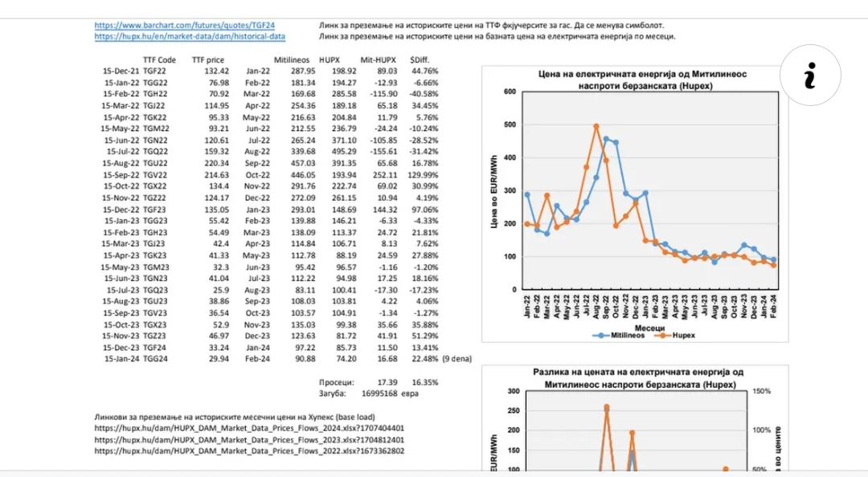Select the "TTF price" column header
Viewport: 868px width, 477px height.
click(x=208, y=60)
